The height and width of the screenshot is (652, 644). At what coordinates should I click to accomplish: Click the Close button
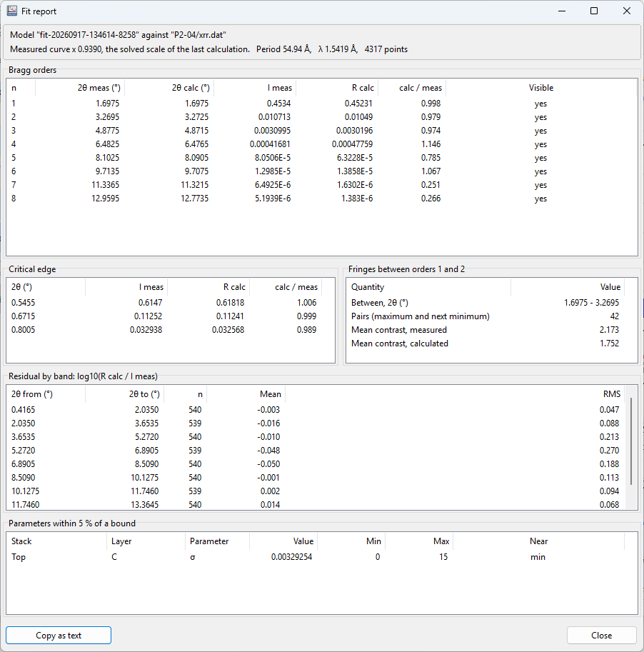[x=601, y=635]
